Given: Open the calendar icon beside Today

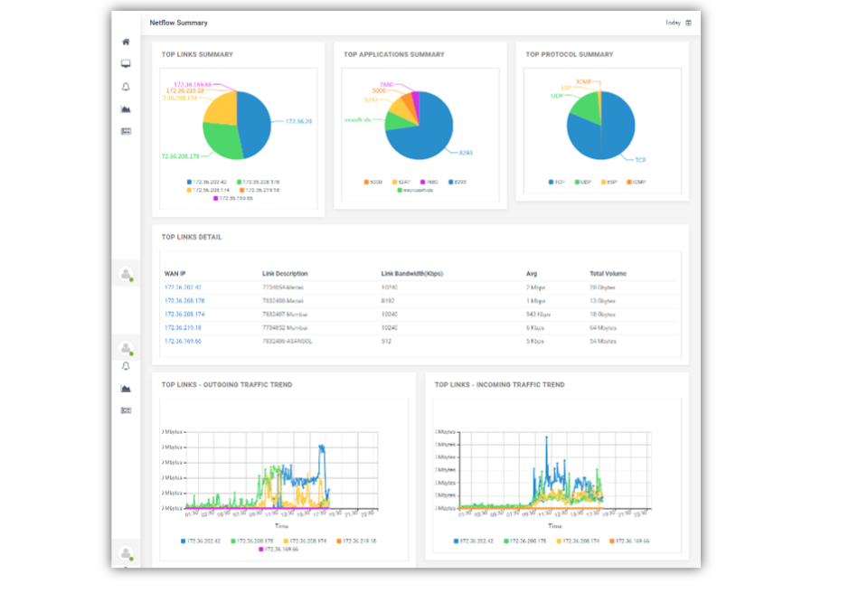Looking at the screenshot, I should [x=690, y=23].
